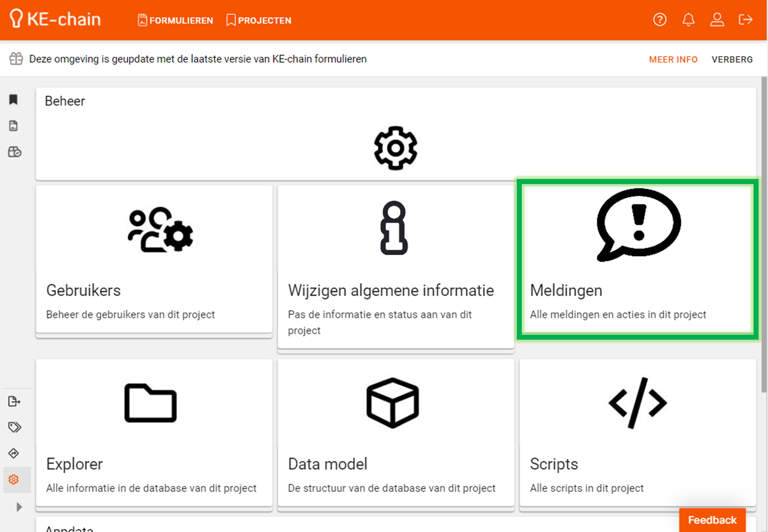This screenshot has height=532, width=768.
Task: Open the Feedback button
Action: (712, 520)
